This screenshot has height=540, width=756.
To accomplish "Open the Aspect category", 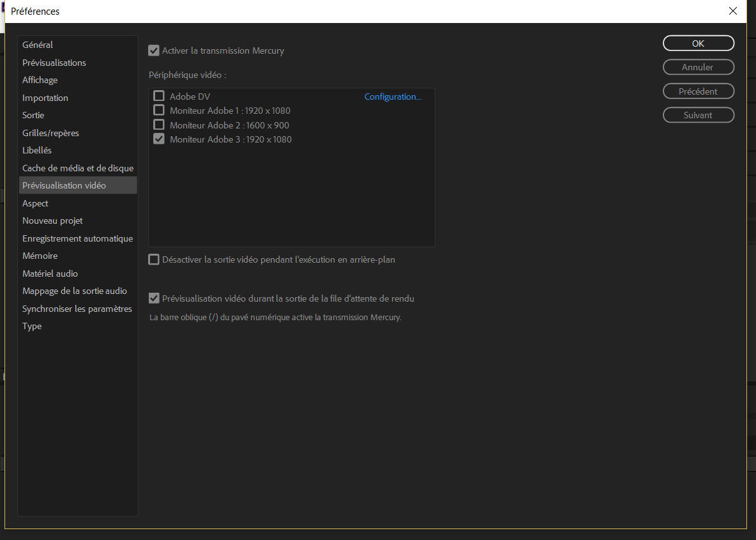I will [x=78, y=203].
